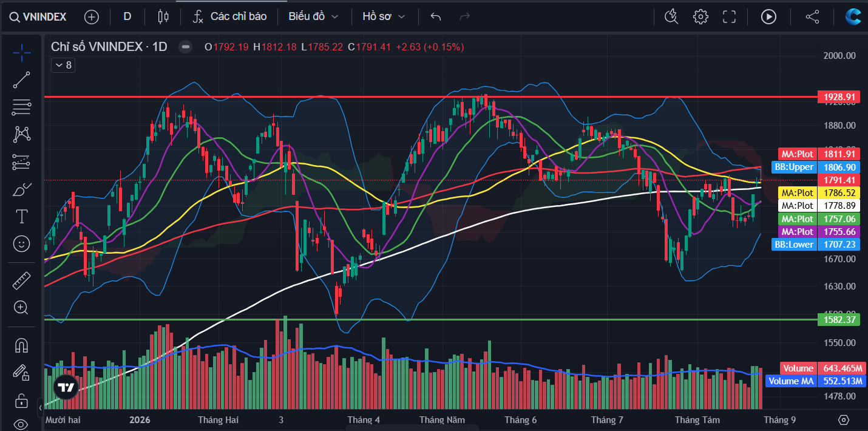Share the chart via share icon
The image size is (868, 431).
click(812, 16)
